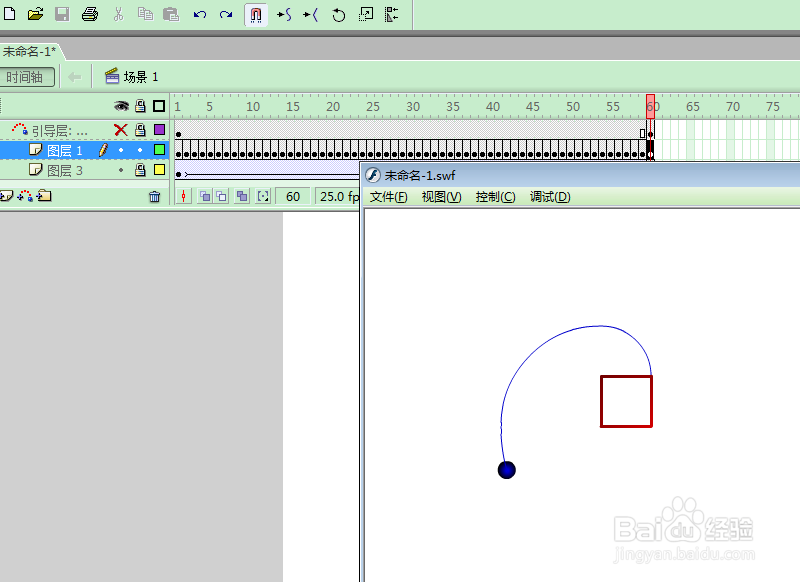Toggle the 时间轴 timeline button
The width and height of the screenshot is (800, 582).
(26, 77)
